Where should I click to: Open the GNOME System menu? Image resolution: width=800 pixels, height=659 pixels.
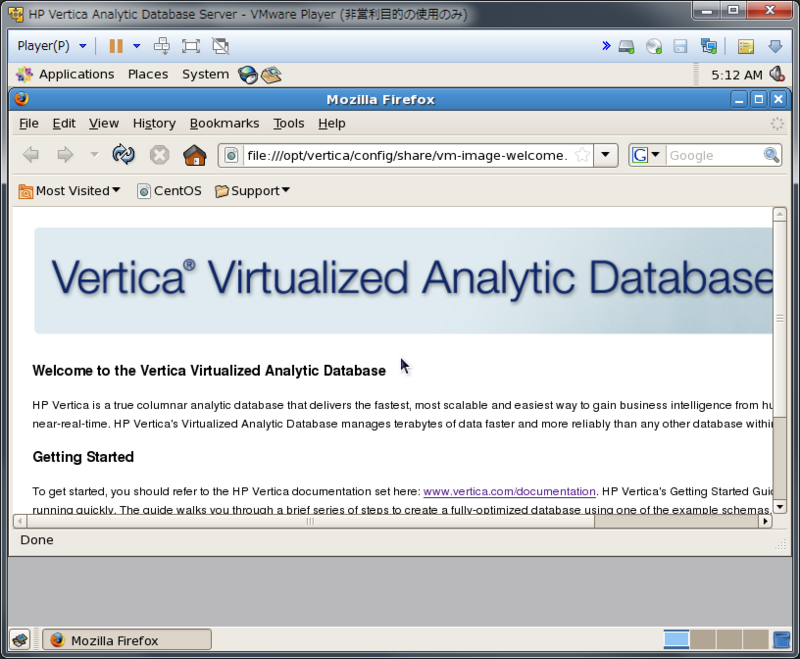pyautogui.click(x=205, y=74)
